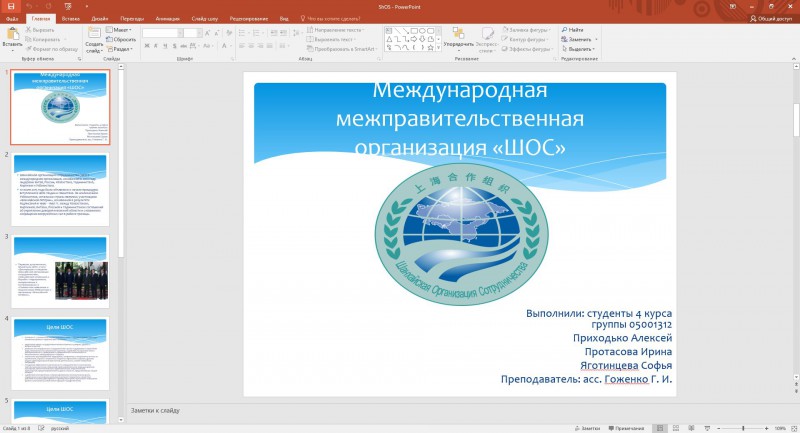Viewport: 800px width, 433px height.
Task: Toggle Italic (К) formatting
Action: 156,46
